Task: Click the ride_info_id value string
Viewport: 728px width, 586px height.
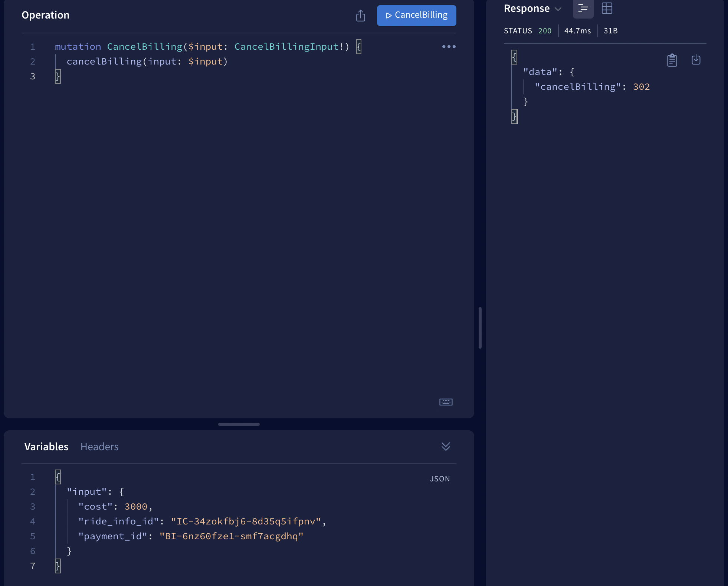Action: (246, 521)
